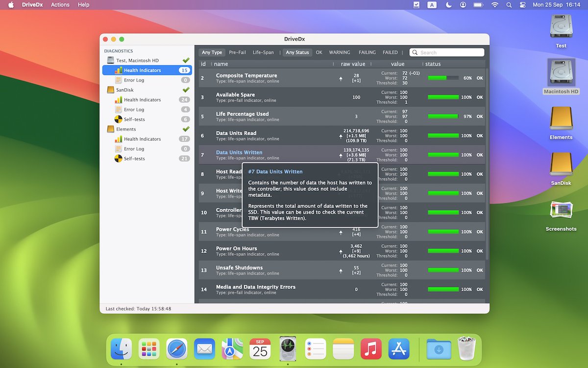588x368 pixels.
Task: Open the Trash in the Dock
Action: (466, 349)
